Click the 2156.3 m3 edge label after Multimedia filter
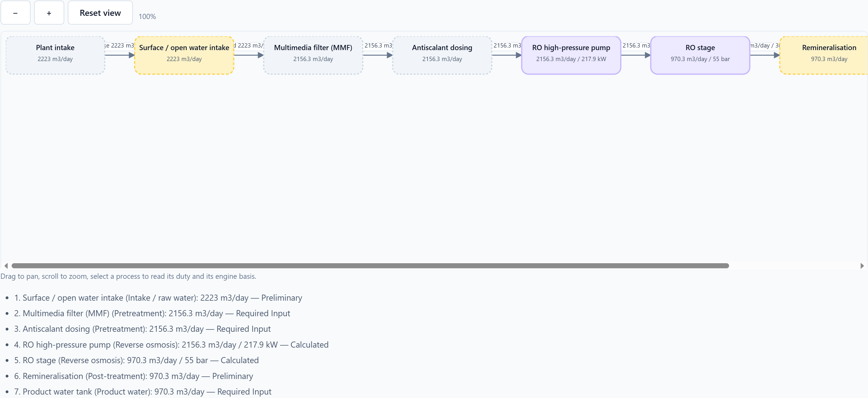Viewport: 868px width, 398px height. point(378,46)
